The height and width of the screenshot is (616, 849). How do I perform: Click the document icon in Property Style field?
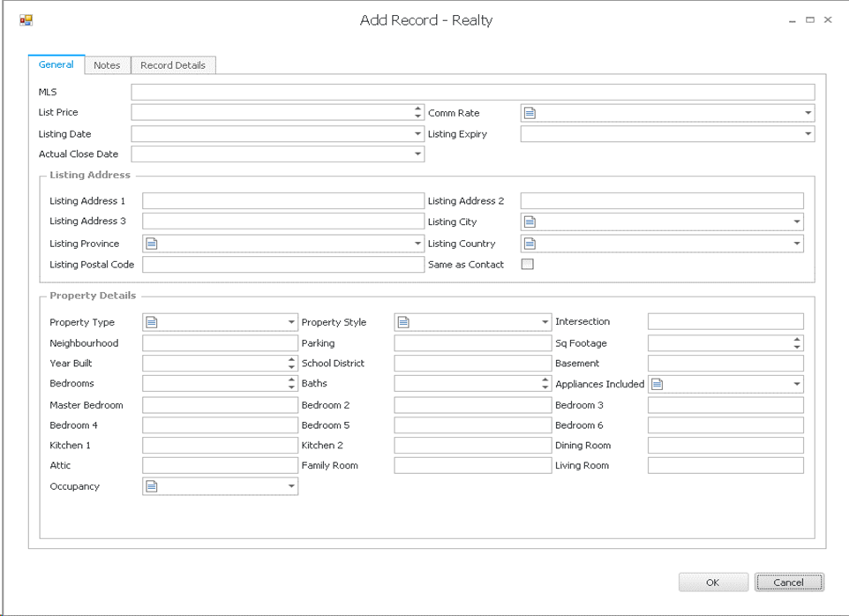pos(403,322)
